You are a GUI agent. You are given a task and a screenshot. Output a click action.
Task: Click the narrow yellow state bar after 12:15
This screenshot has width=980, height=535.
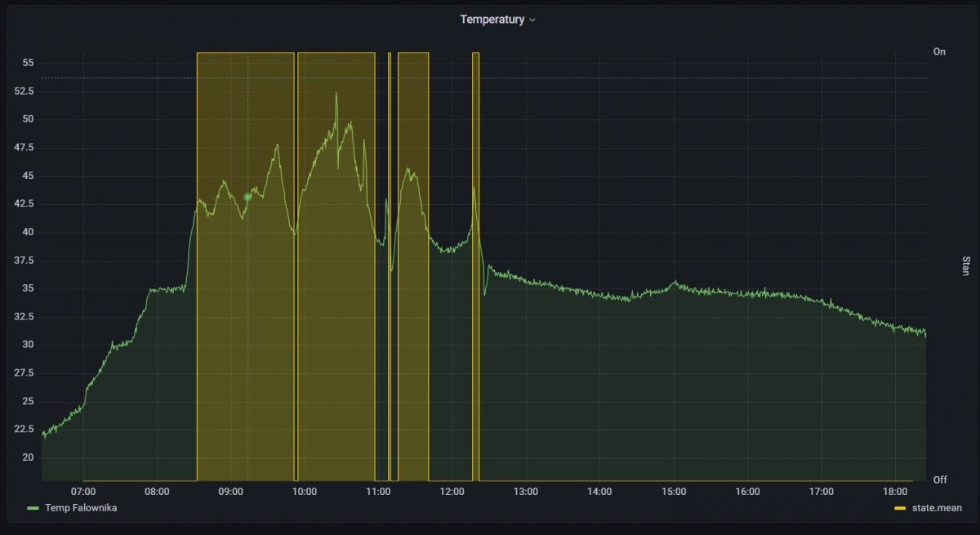point(476,266)
